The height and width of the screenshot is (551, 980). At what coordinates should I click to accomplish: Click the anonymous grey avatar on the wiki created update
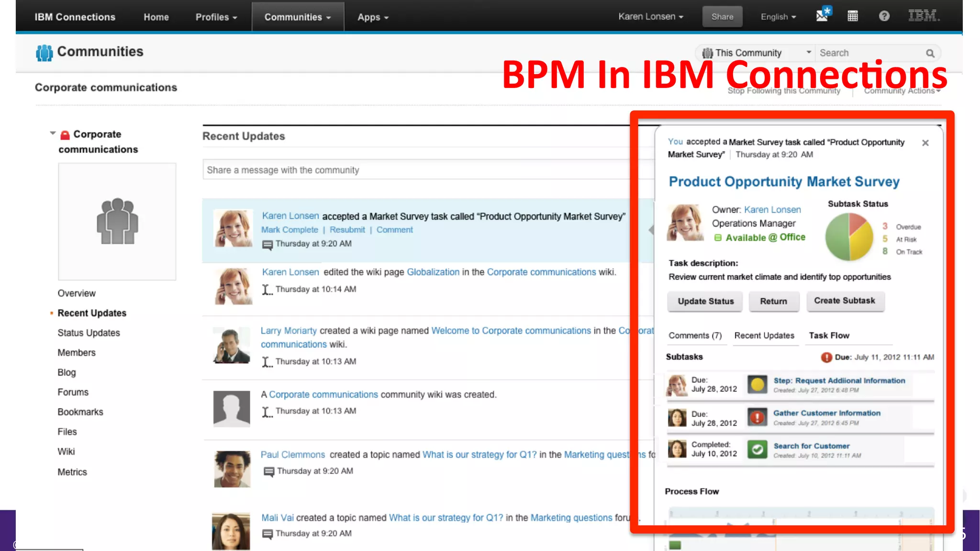(232, 409)
